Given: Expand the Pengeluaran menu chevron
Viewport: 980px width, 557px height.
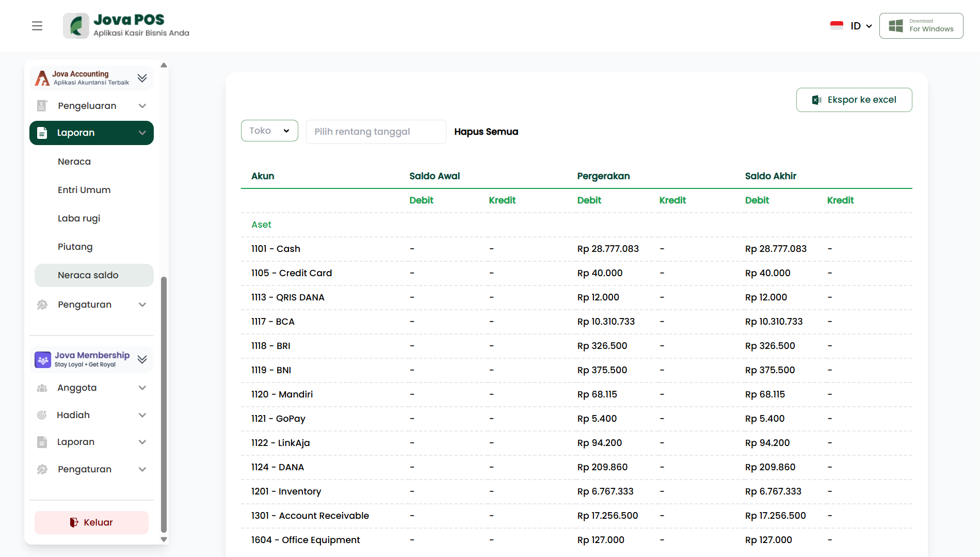Looking at the screenshot, I should pyautogui.click(x=142, y=106).
